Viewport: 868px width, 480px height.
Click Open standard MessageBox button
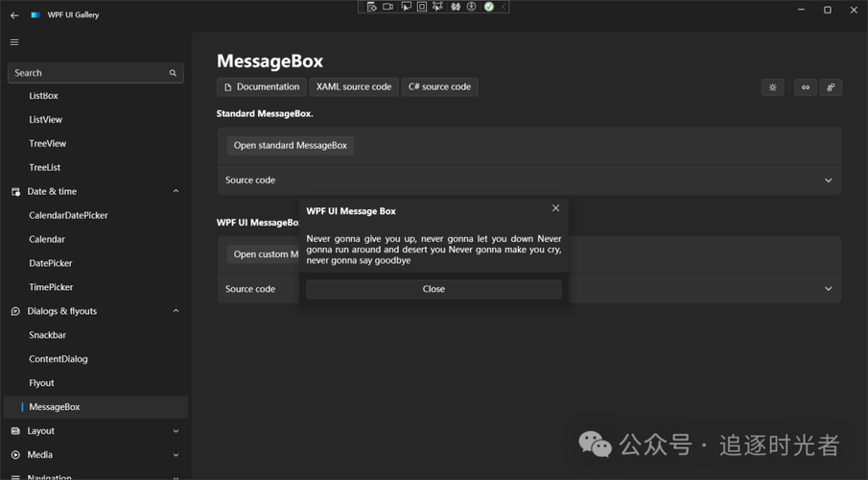point(290,145)
